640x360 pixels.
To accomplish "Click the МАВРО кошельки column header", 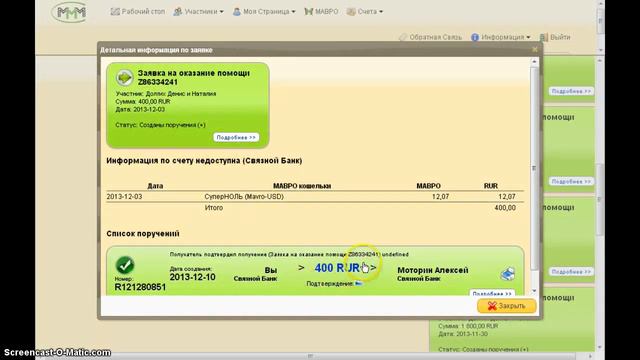I will click(302, 186).
